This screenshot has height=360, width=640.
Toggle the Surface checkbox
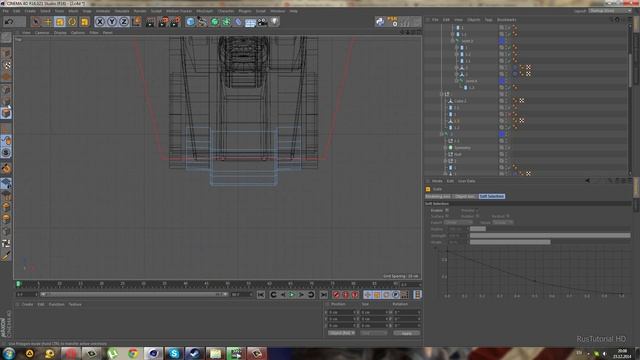(x=447, y=216)
